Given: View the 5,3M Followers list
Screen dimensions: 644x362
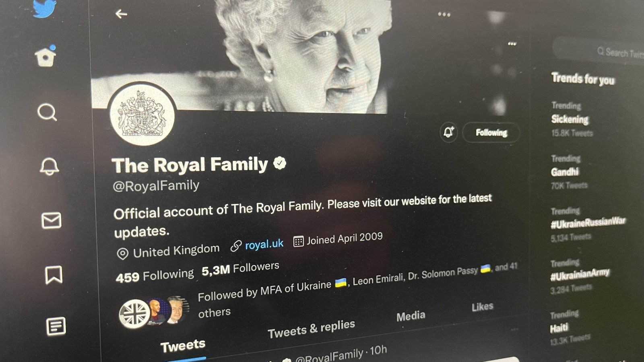Looking at the screenshot, I should click(x=240, y=269).
